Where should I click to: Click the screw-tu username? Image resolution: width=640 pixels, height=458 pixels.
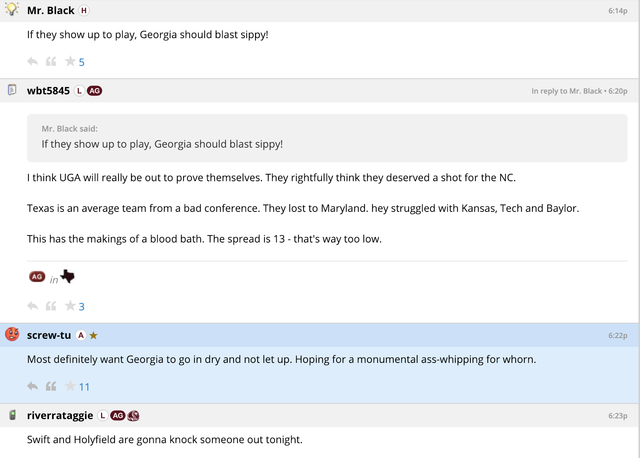pos(49,335)
